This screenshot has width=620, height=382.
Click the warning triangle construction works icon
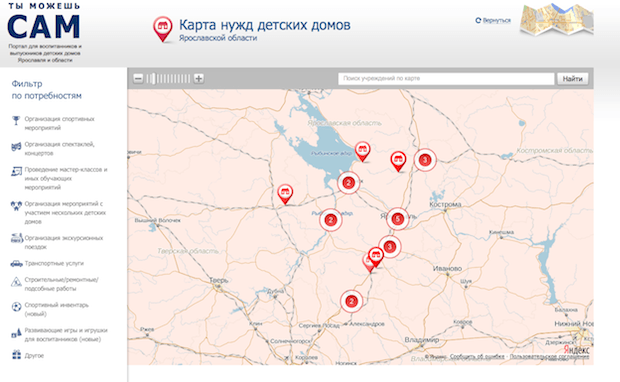click(16, 282)
